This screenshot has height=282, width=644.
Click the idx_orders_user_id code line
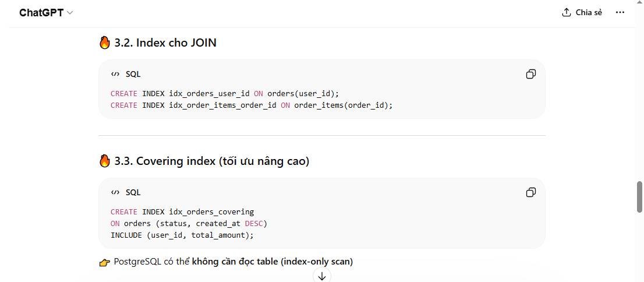(x=224, y=93)
